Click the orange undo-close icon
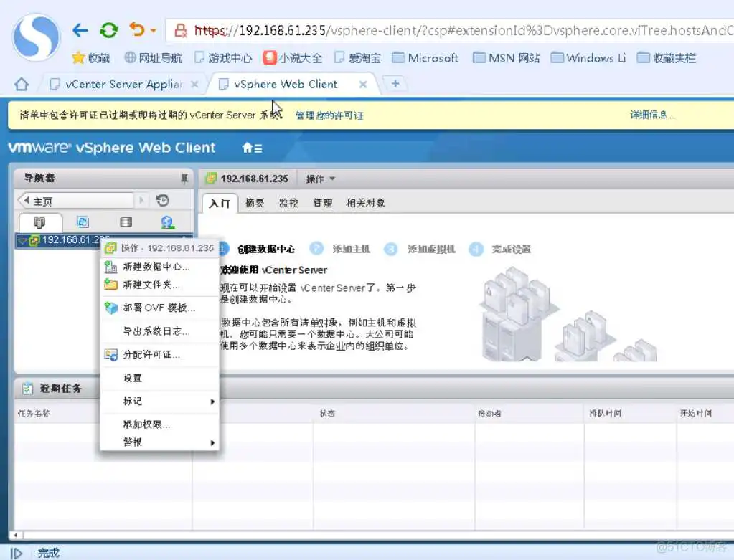 137,29
